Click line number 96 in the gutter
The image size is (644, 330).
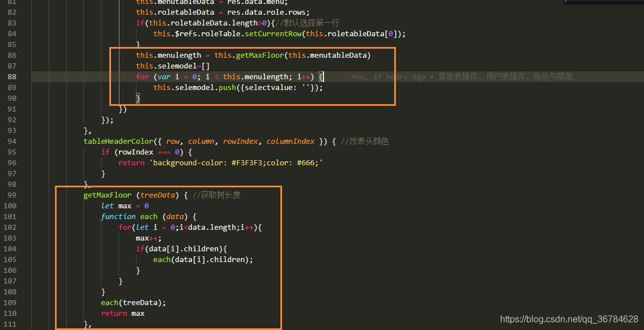pyautogui.click(x=12, y=163)
